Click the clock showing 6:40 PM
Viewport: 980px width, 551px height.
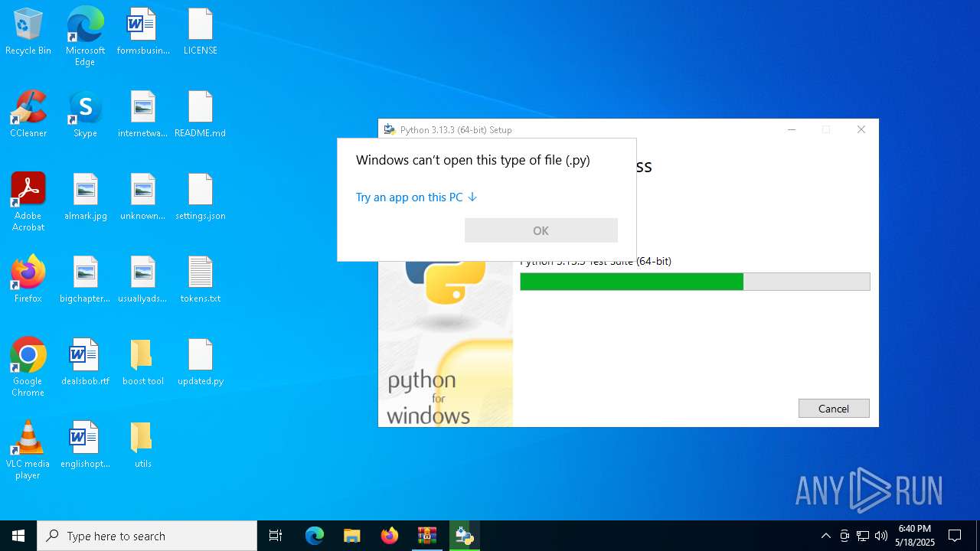[915, 536]
